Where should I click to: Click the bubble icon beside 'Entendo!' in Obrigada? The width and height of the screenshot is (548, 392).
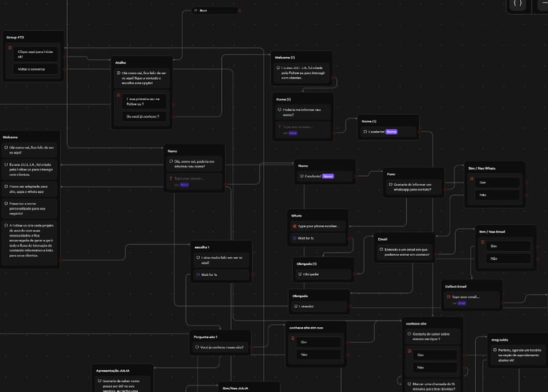click(295, 306)
